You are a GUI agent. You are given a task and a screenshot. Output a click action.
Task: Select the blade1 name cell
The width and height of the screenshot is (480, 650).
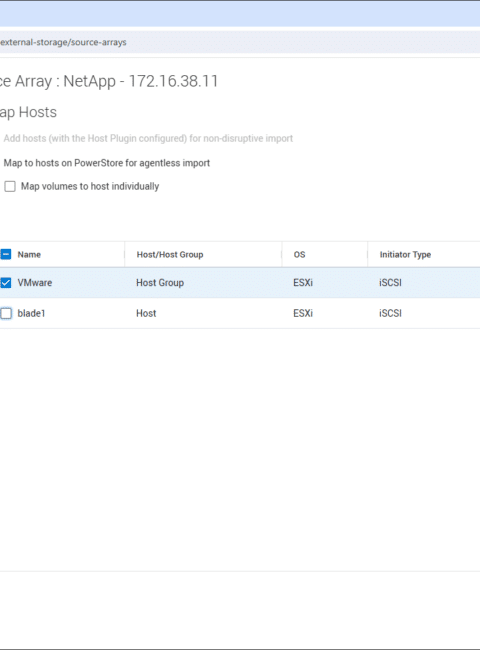(x=31, y=313)
